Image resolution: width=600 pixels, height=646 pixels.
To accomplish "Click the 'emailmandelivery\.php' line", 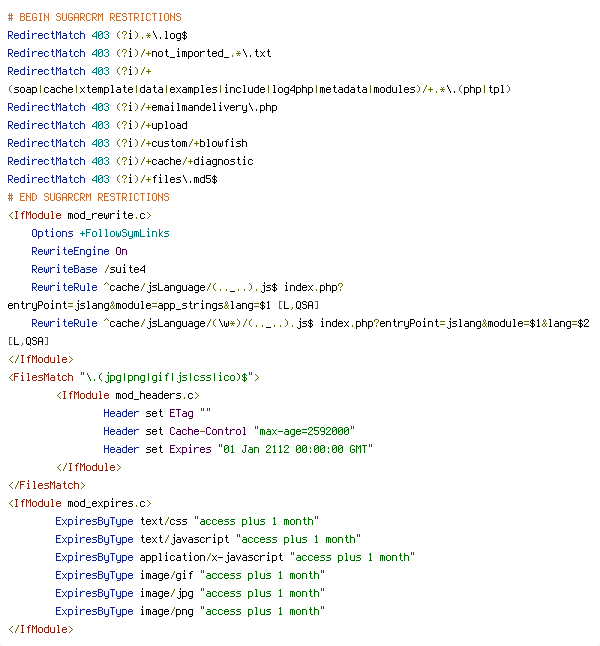I will [142, 108].
